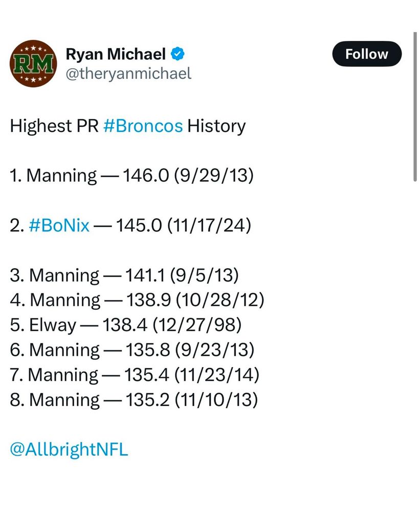Open the #Broncos hashtag
Viewport: 420px width, 512px height.
(x=143, y=126)
